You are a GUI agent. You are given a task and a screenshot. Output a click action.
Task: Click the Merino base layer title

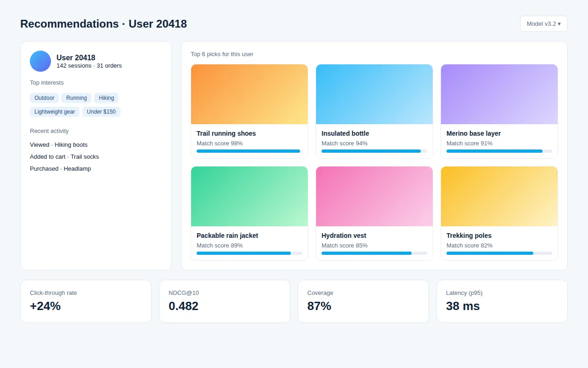coord(474,133)
